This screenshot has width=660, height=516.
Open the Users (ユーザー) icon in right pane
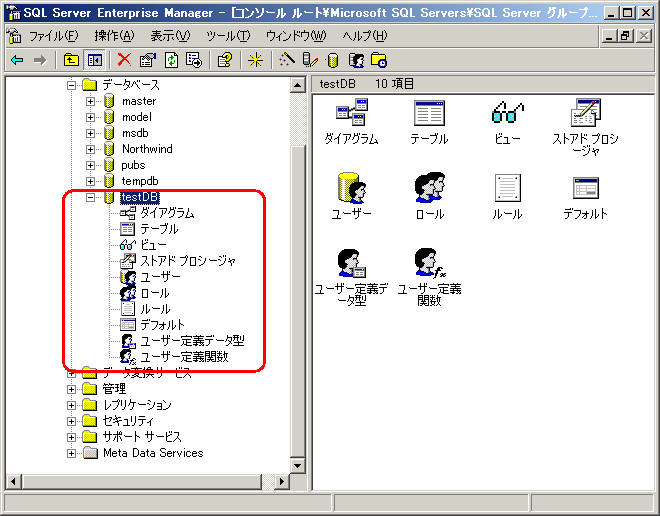tap(351, 190)
